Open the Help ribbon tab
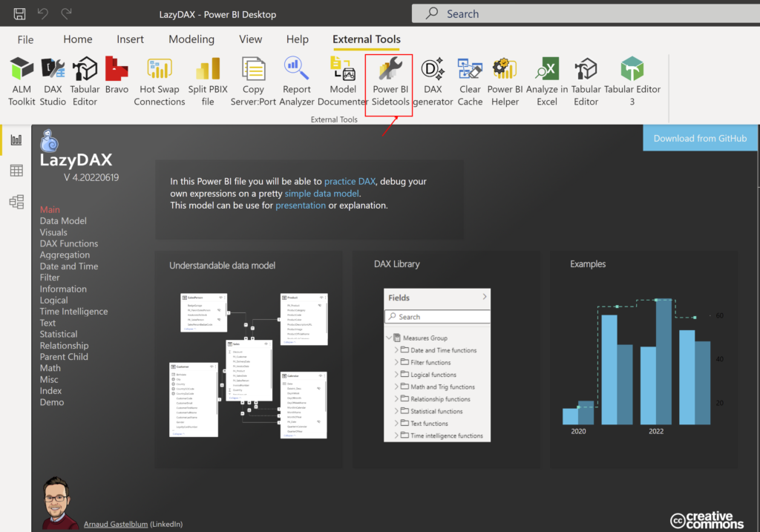Screen dimensions: 760x532 point(297,39)
